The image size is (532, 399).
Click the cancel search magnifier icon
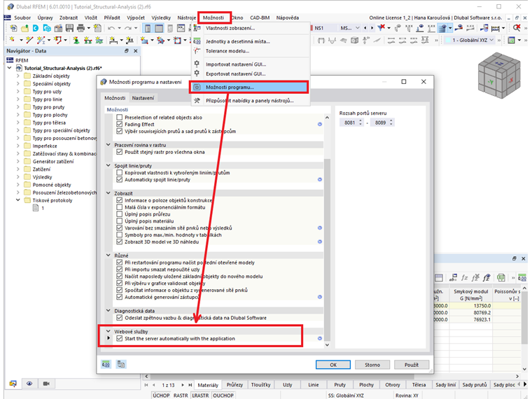(517, 28)
